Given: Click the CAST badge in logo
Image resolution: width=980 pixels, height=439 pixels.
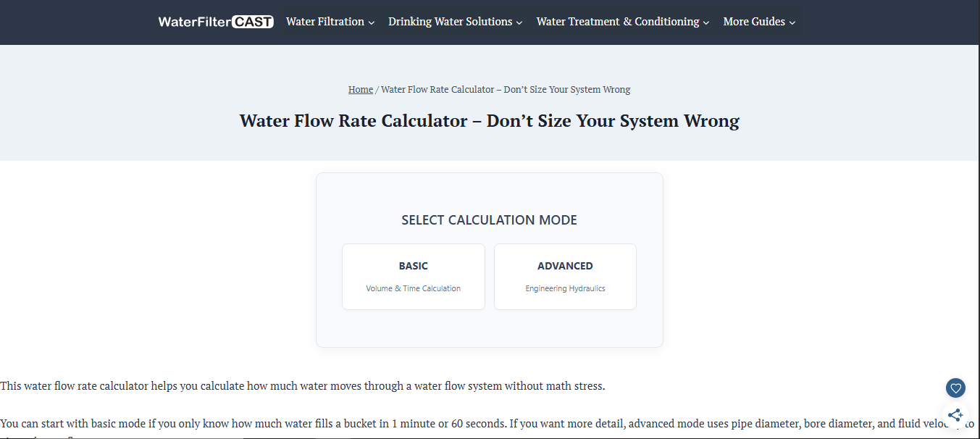Looking at the screenshot, I should pos(253,22).
